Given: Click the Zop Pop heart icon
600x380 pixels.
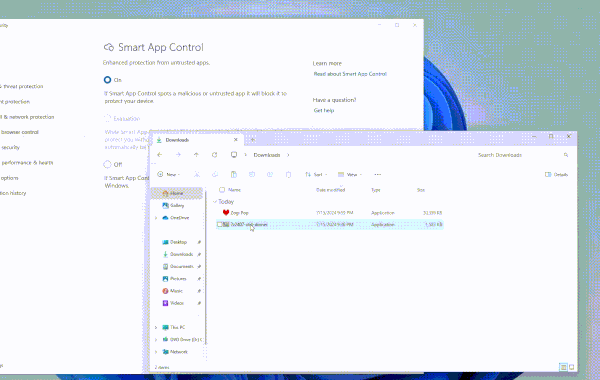Looking at the screenshot, I should coord(226,213).
